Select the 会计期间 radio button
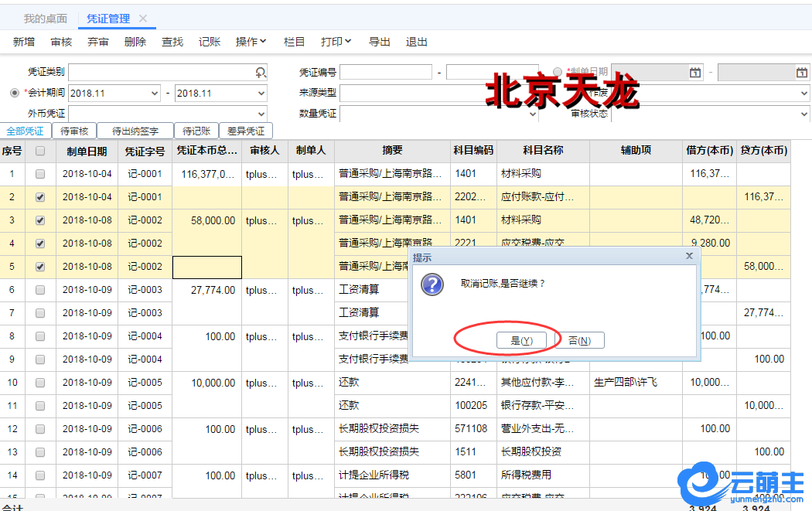Image resolution: width=812 pixels, height=511 pixels. pos(15,93)
